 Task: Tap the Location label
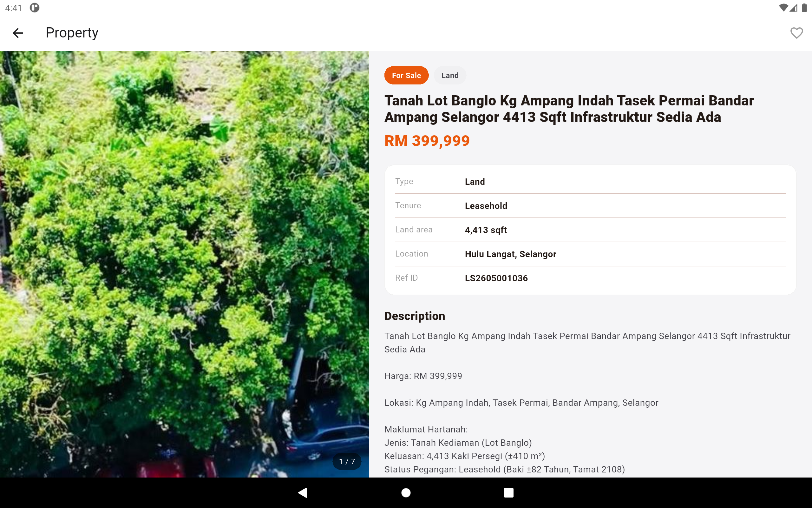pos(412,254)
